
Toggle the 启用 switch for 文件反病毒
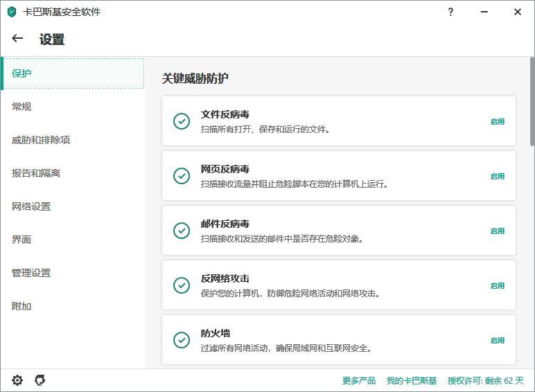click(497, 121)
